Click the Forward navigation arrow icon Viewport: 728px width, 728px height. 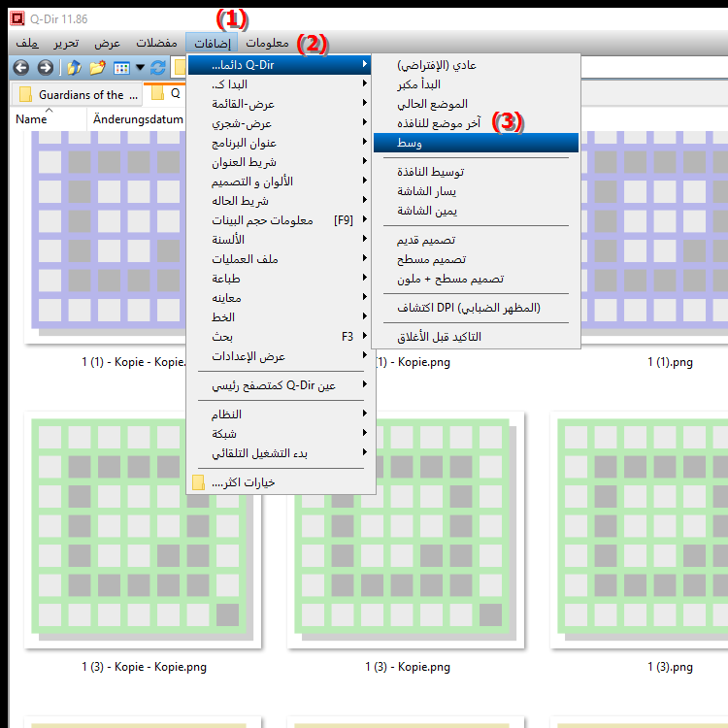pyautogui.click(x=45, y=68)
